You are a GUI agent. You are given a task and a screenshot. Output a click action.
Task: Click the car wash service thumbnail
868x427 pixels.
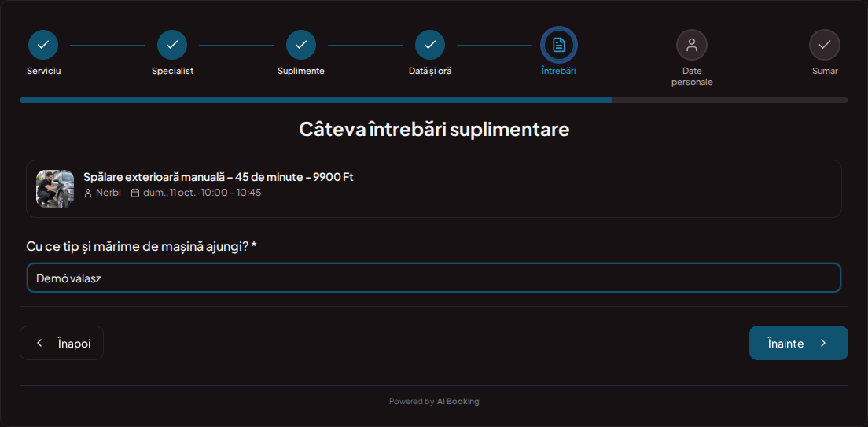[x=55, y=188]
